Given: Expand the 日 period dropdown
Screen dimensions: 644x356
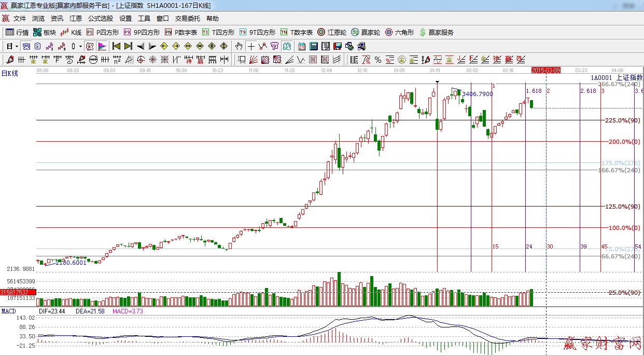Looking at the screenshot, I should [17, 46].
